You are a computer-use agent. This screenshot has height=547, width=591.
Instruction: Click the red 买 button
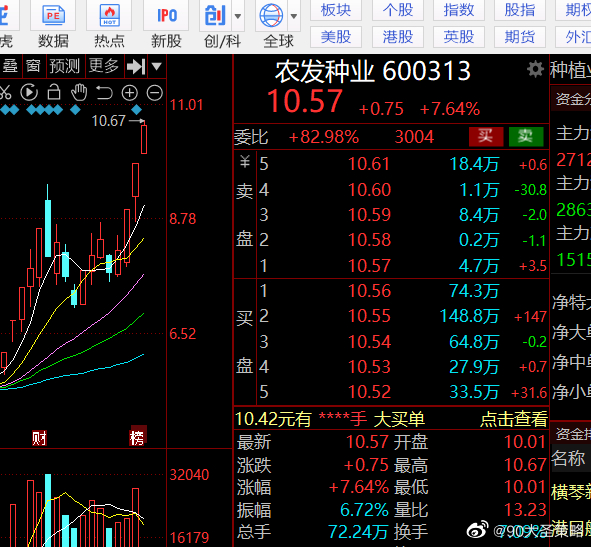[486, 136]
